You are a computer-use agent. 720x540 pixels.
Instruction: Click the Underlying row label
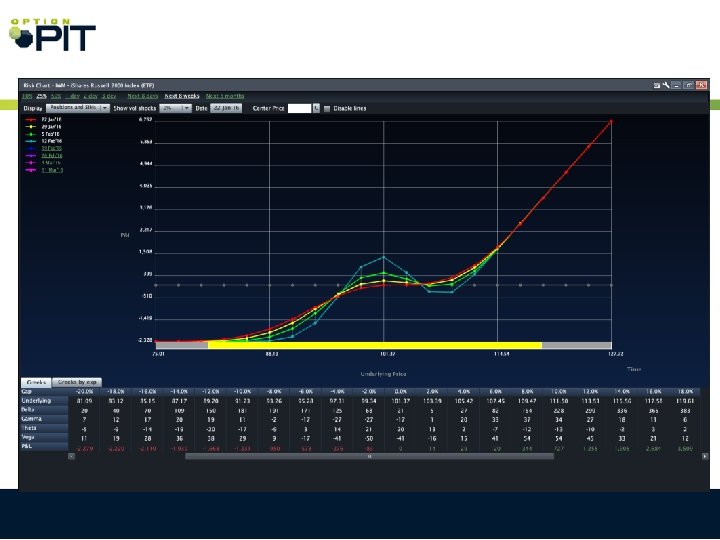(44, 401)
